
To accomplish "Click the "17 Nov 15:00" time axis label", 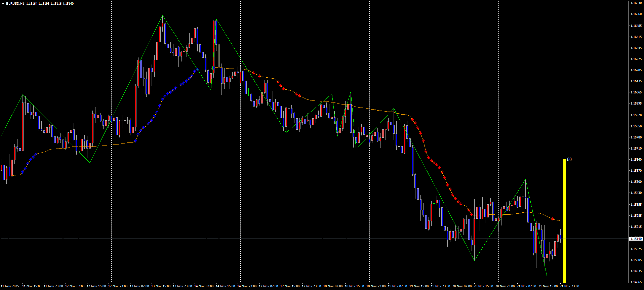I will pyautogui.click(x=290, y=286).
